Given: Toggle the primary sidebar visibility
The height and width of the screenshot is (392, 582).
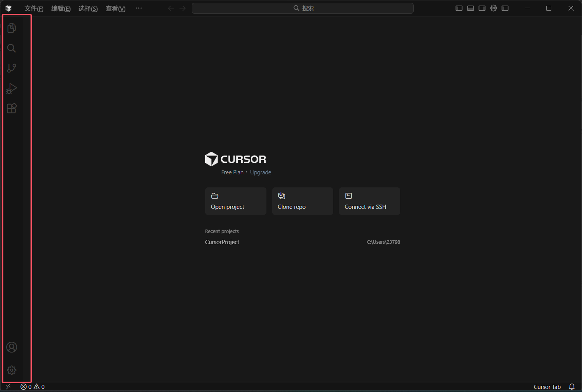Looking at the screenshot, I should [459, 8].
